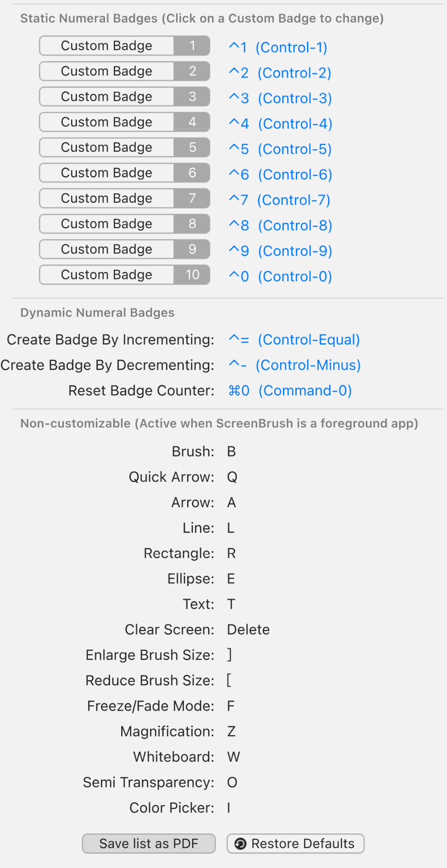Edit the Control-2 shortcut link
Image resolution: width=447 pixels, height=868 pixels.
pos(280,72)
